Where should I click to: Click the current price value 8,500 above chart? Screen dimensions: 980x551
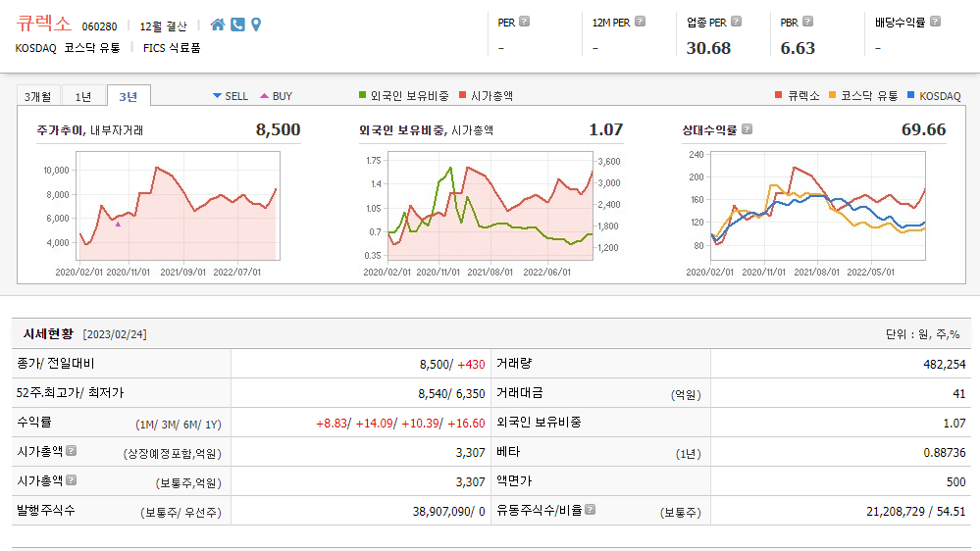279,129
